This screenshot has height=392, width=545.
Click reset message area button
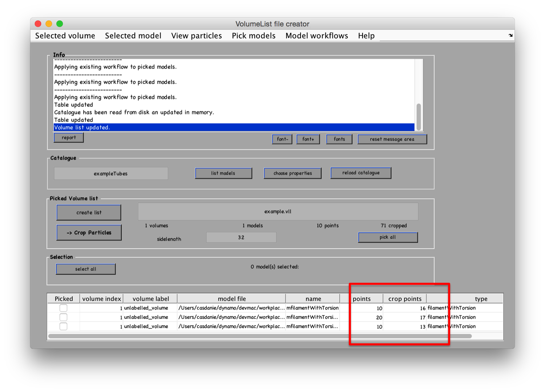tap(392, 139)
